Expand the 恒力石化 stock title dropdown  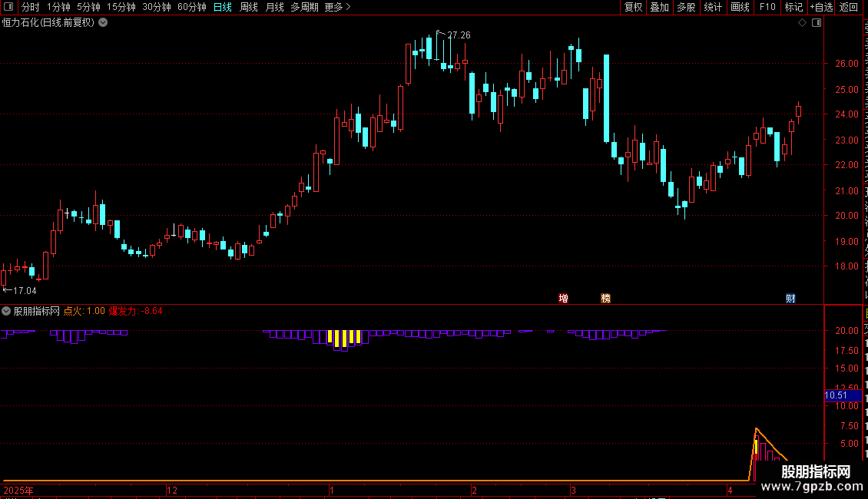pyautogui.click(x=103, y=23)
